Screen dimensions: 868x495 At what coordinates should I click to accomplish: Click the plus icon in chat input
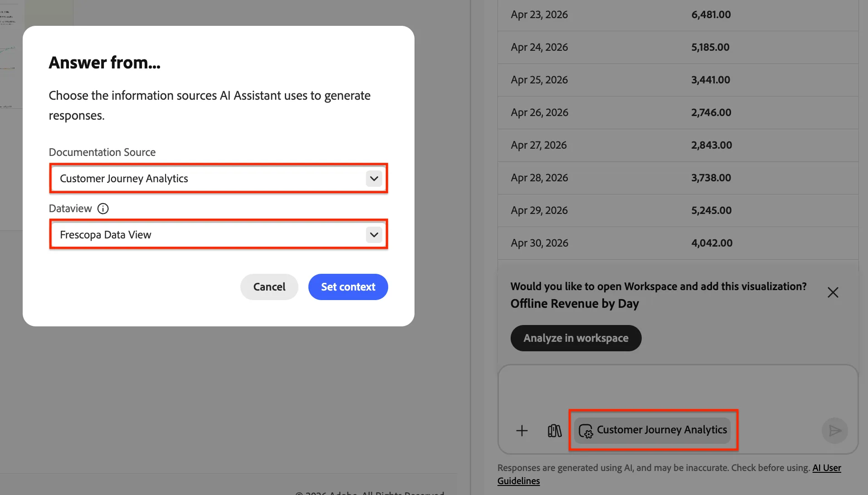pos(522,431)
